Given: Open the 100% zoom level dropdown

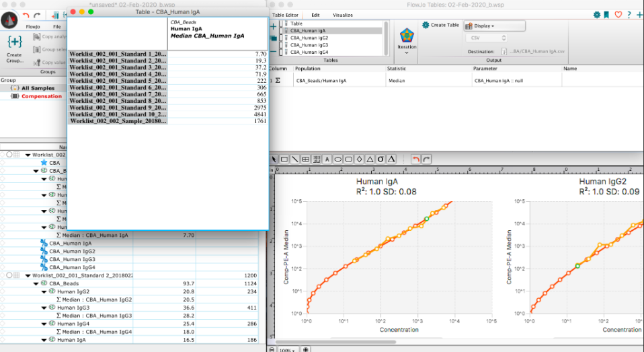Looking at the screenshot, I should coord(288,350).
